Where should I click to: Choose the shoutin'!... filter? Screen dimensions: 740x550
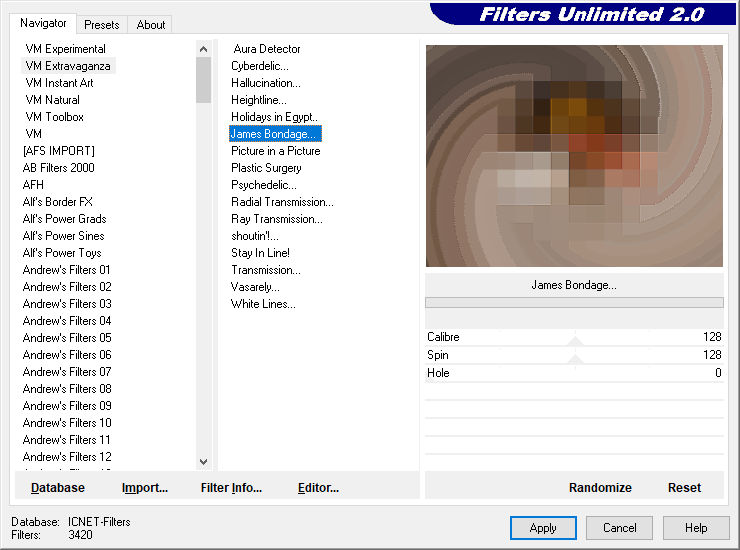[255, 236]
